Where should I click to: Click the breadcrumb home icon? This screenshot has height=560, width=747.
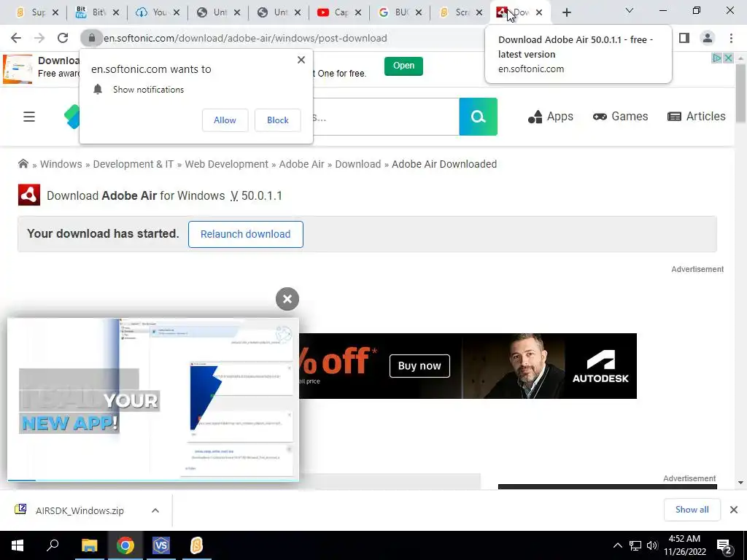click(23, 164)
